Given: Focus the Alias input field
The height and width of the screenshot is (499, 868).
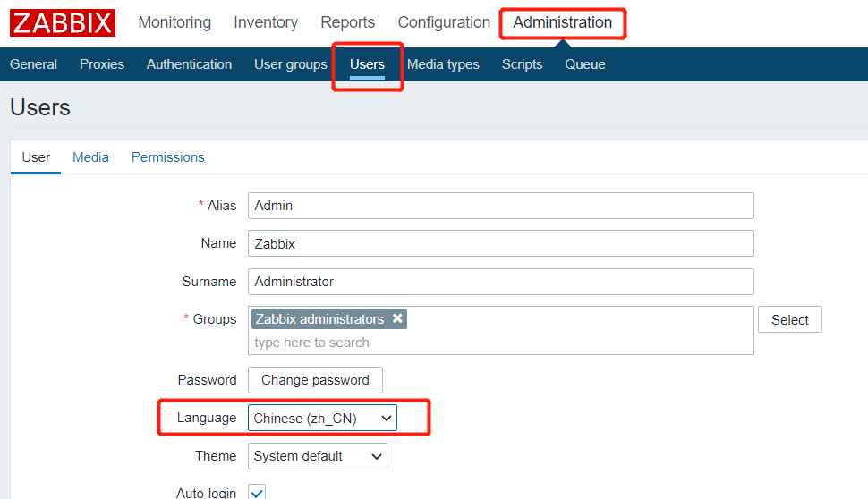Looking at the screenshot, I should [501, 206].
